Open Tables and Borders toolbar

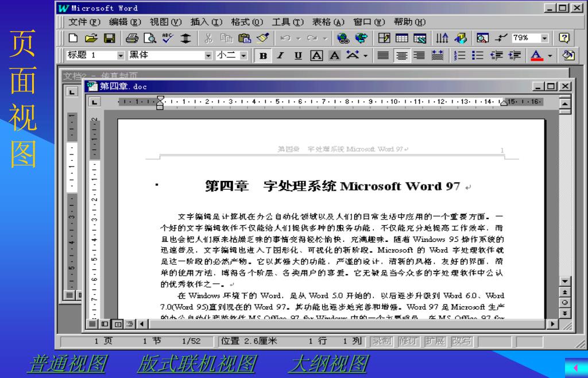tap(384, 38)
